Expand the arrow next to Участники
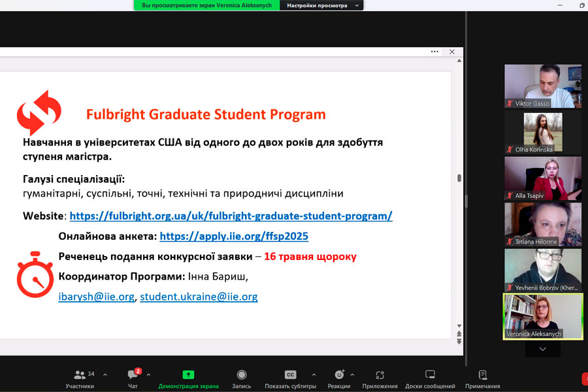Image resolution: width=588 pixels, height=392 pixels. 105,374
